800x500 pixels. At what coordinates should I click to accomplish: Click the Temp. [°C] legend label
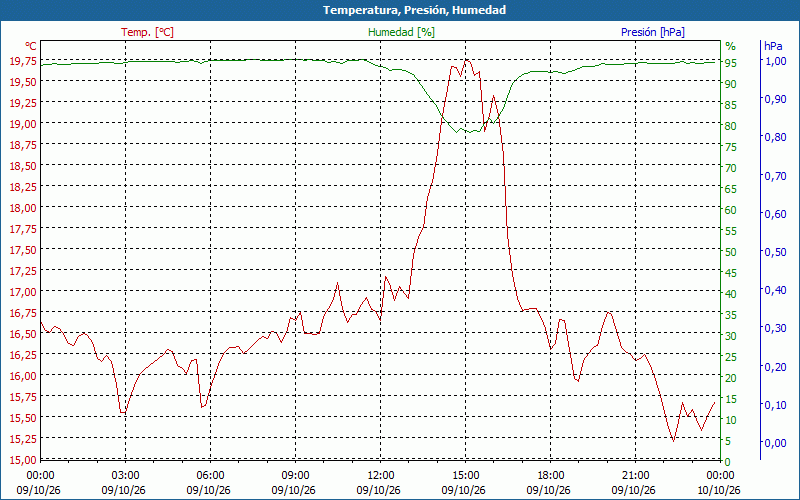click(147, 32)
